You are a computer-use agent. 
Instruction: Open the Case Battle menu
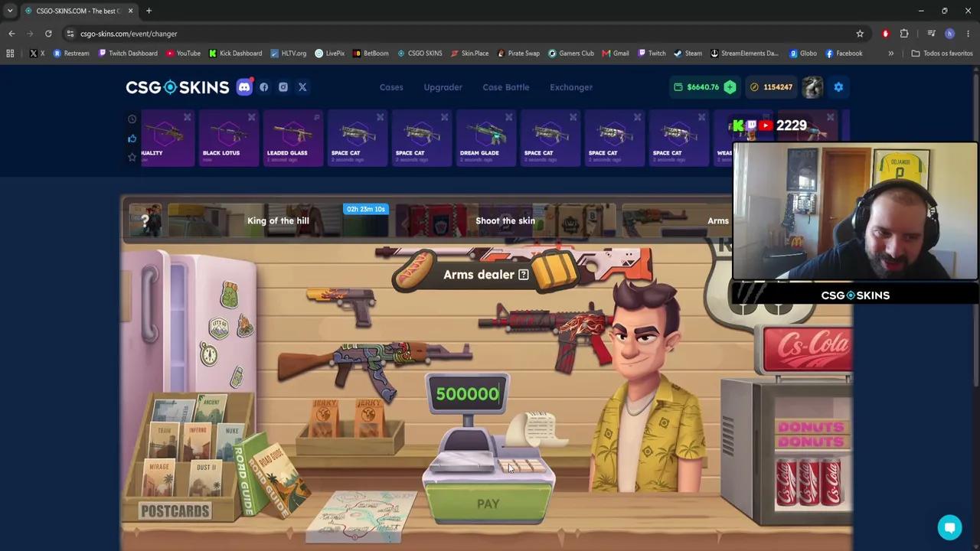505,87
